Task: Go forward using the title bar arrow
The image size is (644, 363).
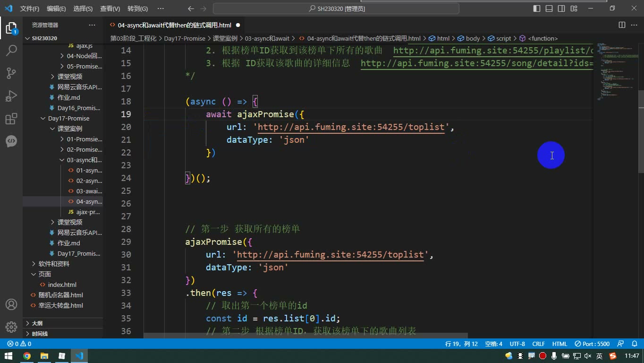Action: 203,9
